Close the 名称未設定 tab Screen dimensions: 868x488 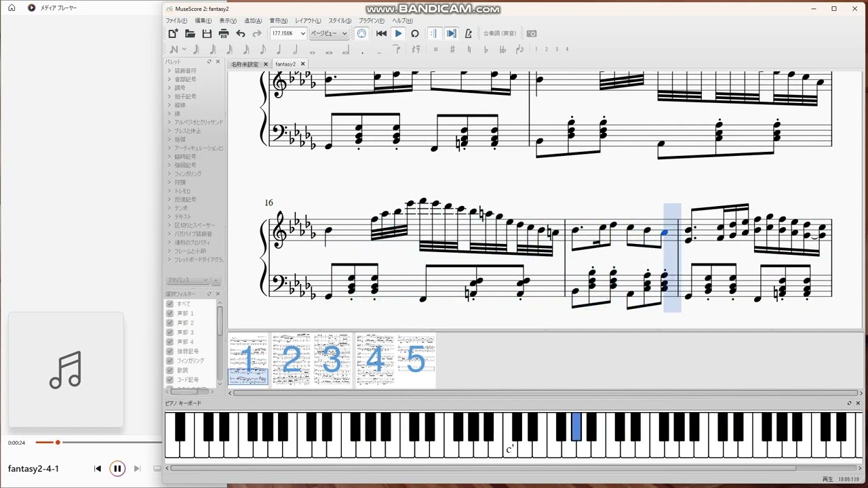pos(266,64)
